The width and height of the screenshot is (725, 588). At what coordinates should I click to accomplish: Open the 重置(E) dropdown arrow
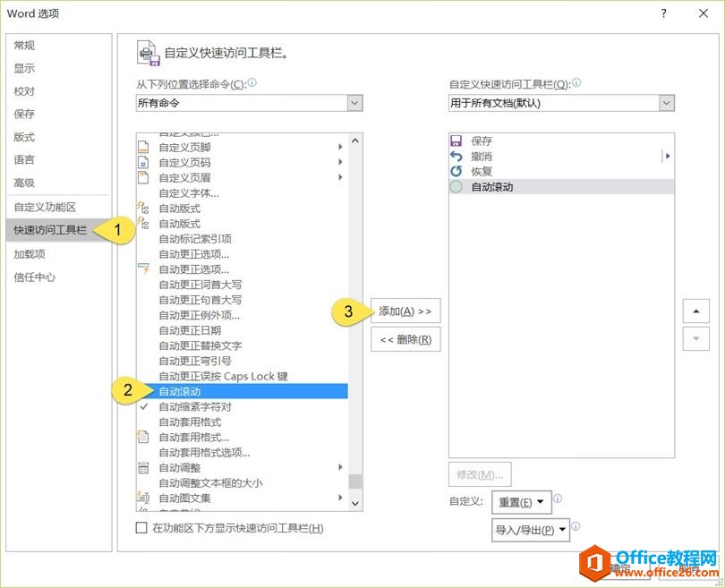pyautogui.click(x=542, y=503)
